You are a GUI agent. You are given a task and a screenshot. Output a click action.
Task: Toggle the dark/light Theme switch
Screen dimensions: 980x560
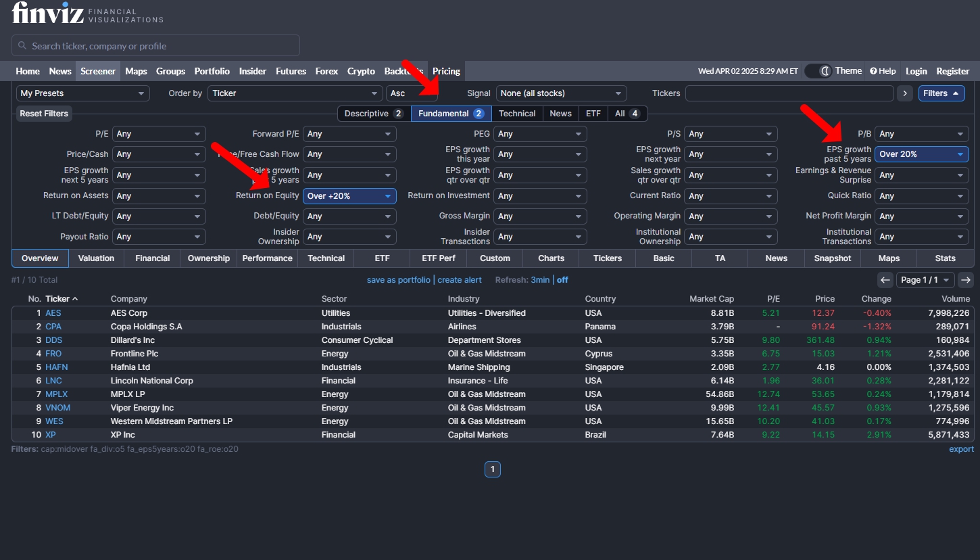pos(818,71)
